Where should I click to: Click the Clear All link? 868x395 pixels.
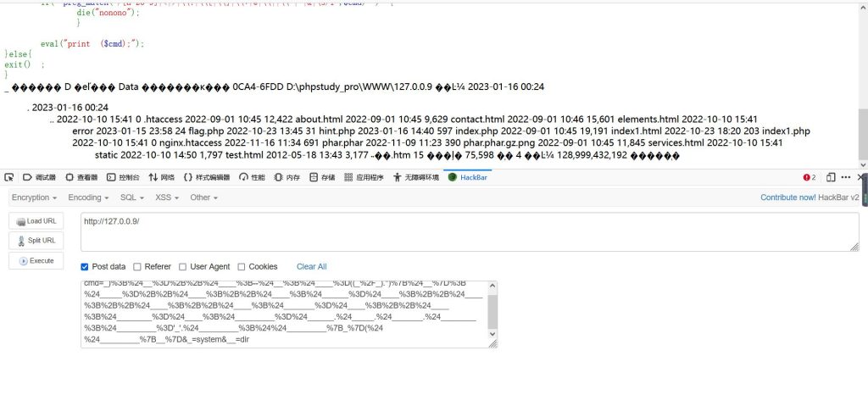pos(312,267)
